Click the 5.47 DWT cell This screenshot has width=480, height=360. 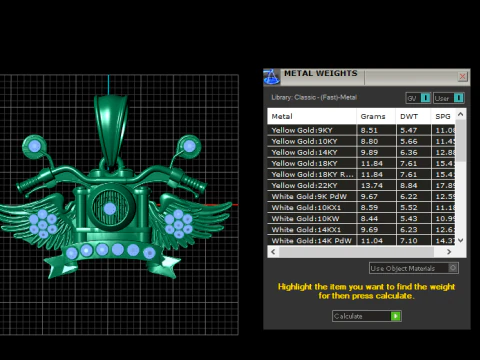(x=413, y=130)
